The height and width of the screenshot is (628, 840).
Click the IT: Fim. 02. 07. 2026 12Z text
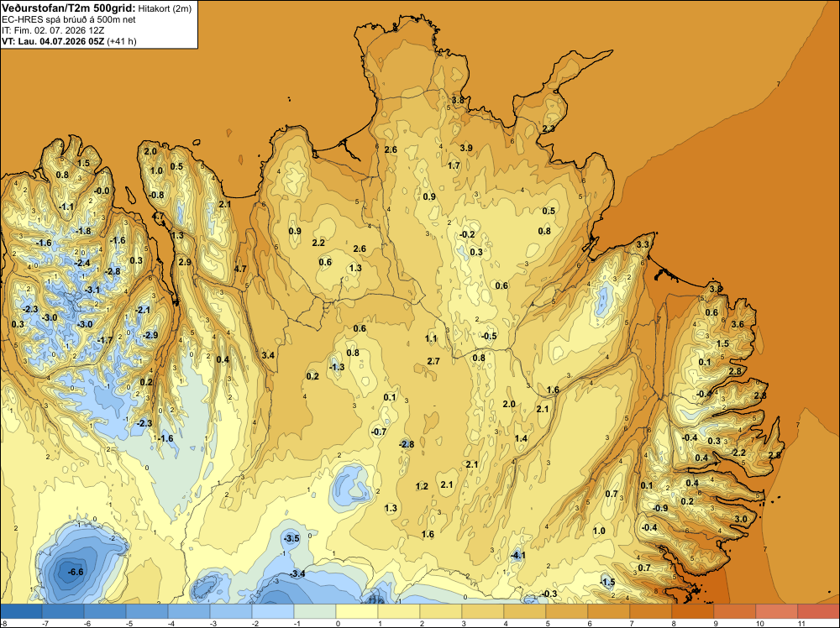53,30
